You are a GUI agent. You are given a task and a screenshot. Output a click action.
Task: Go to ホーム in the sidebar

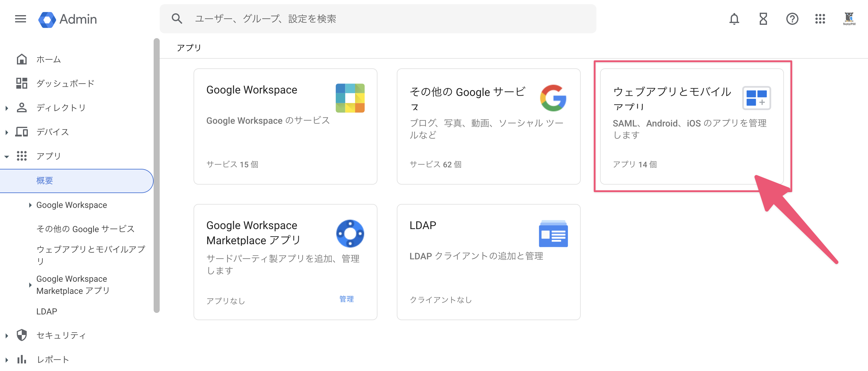[x=48, y=60]
